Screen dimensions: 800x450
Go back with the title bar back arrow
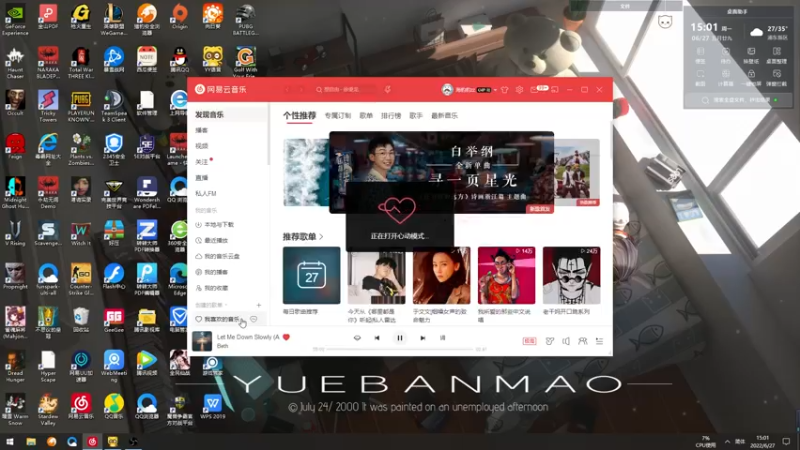[x=287, y=90]
